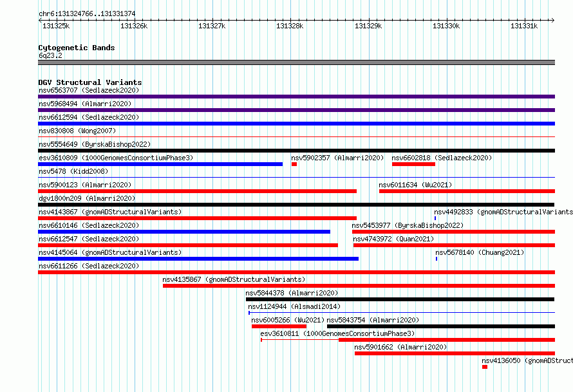This screenshot has width=573, height=392.
Task: Open the nsv5453977 (ByrskaBishop2022) label
Action: coord(408,225)
